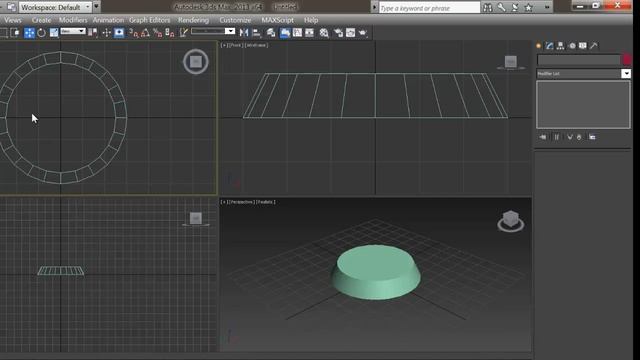
Task: Open Configure Modifier Sets
Action: (592, 137)
